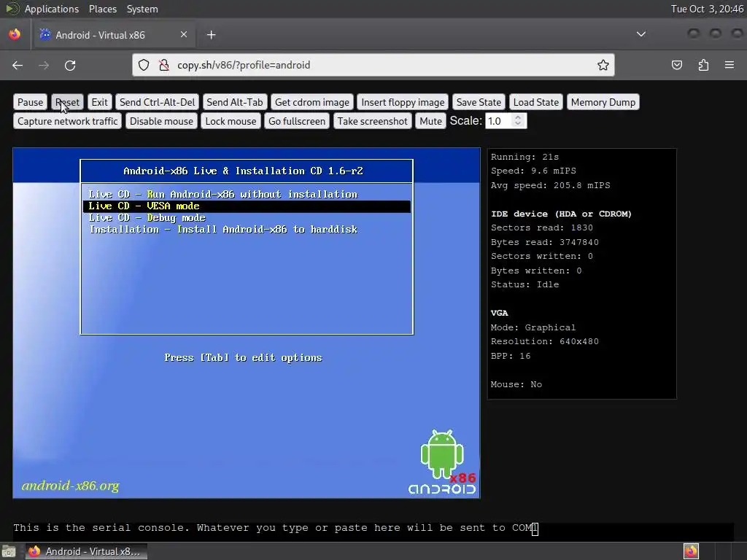Bookmark this page with the star icon

603,65
